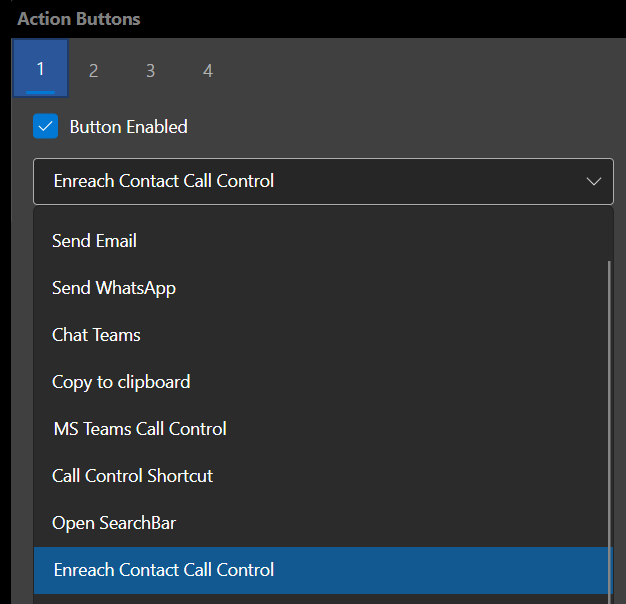Click the dropdown list scrollbar thumb
The width and height of the screenshot is (626, 604).
607,420
